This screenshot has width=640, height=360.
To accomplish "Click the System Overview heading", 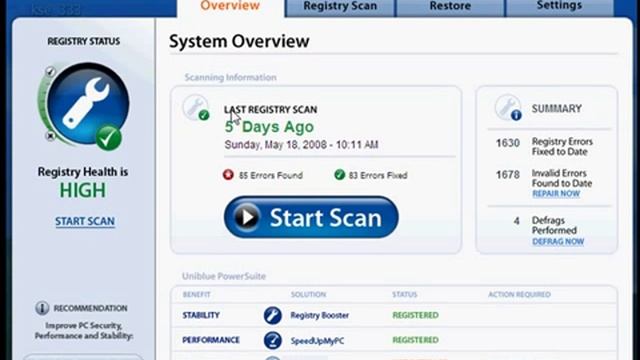I will click(239, 41).
